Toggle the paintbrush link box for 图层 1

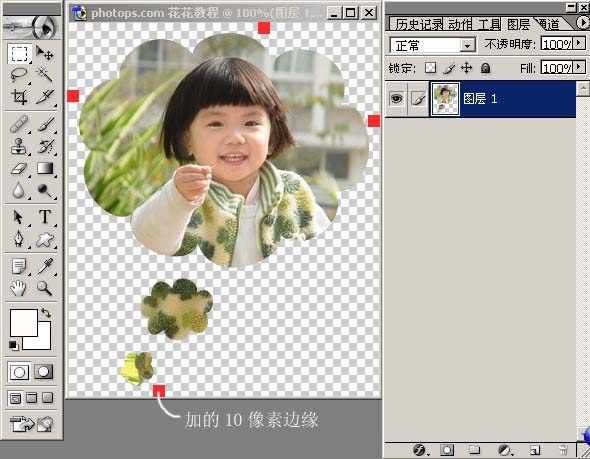coord(418,99)
